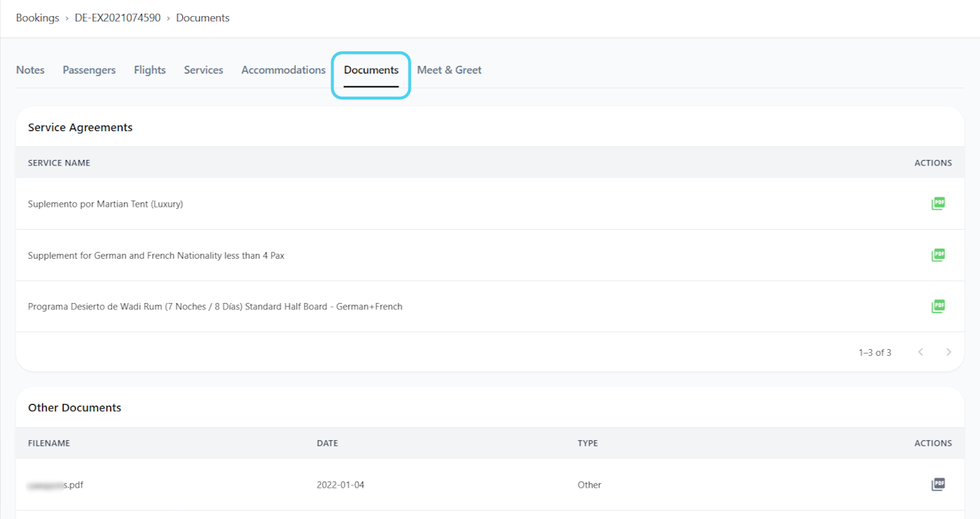Click the 'Other Documents' heading
The image size is (980, 519).
pos(75,407)
